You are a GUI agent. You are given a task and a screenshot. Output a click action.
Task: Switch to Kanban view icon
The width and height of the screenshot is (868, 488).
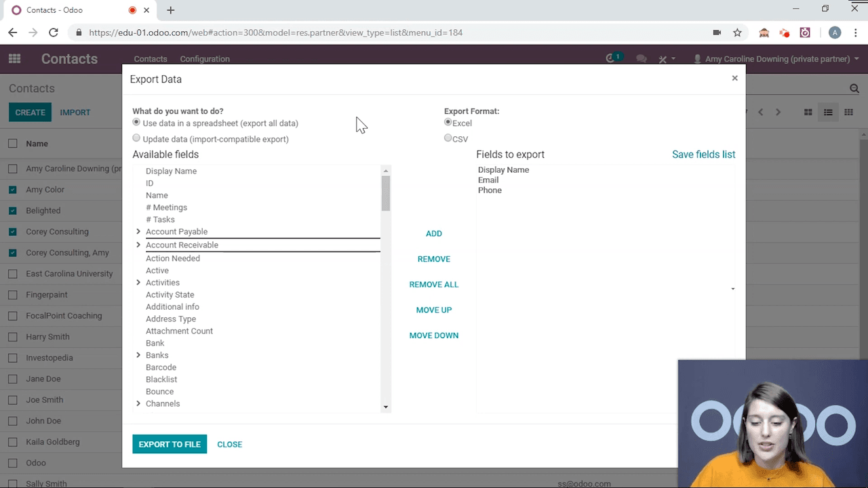[808, 113]
